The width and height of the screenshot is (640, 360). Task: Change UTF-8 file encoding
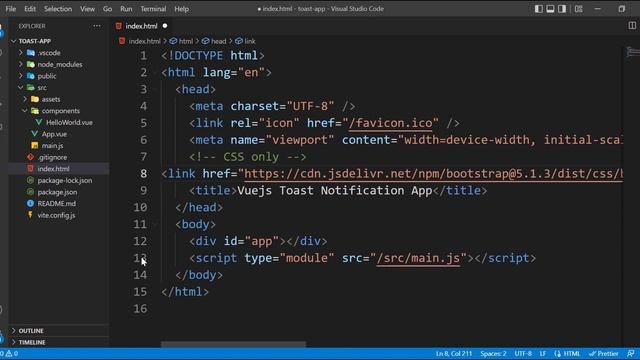coord(523,353)
